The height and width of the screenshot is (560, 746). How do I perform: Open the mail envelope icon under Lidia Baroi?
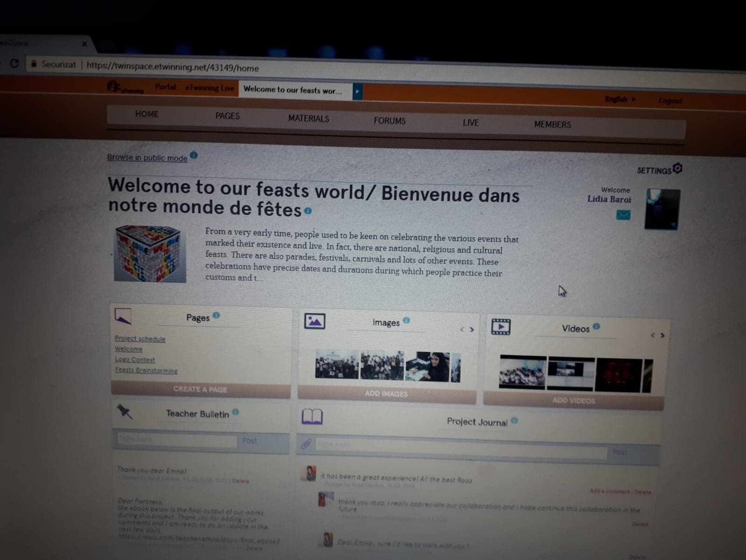click(623, 215)
